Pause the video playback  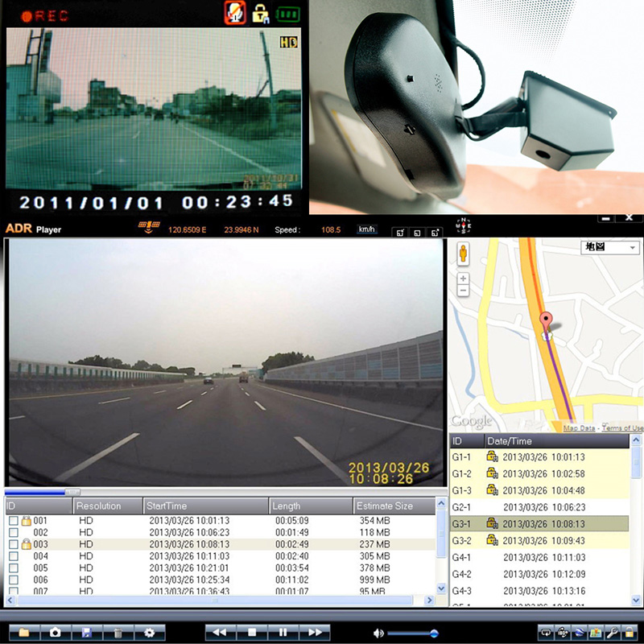[283, 633]
